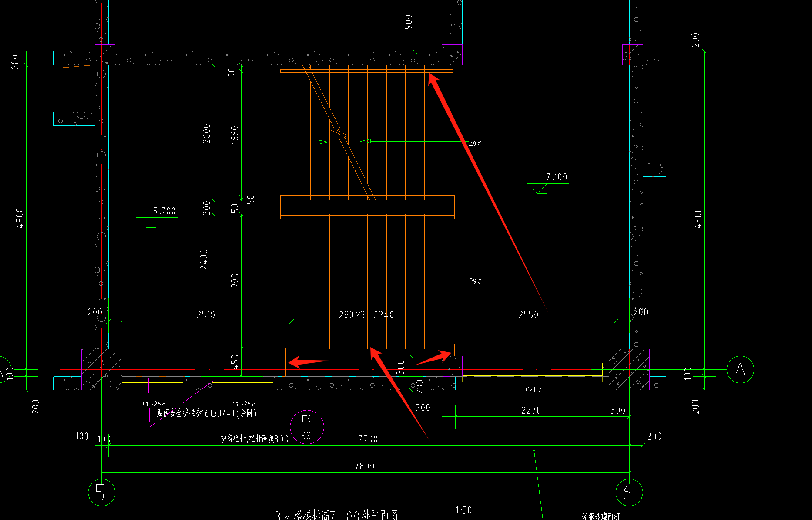Click the 5.700 elevation label
This screenshot has height=520, width=812.
tap(164, 211)
